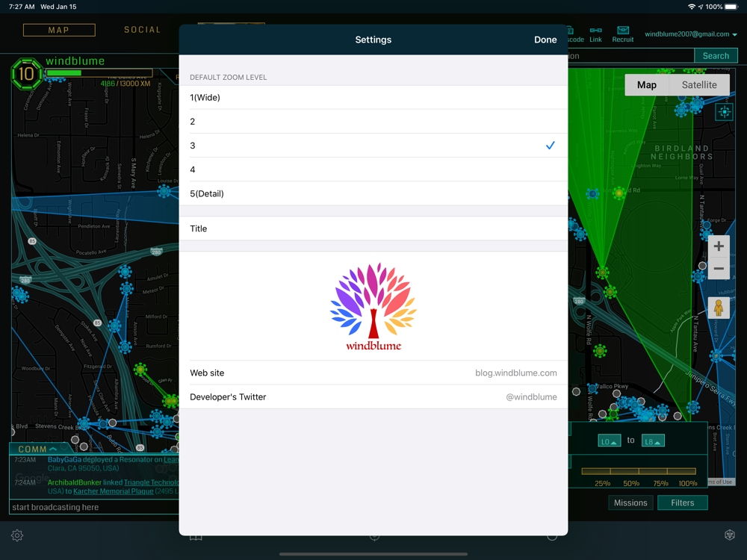Tap Done to close Settings

[x=545, y=40]
